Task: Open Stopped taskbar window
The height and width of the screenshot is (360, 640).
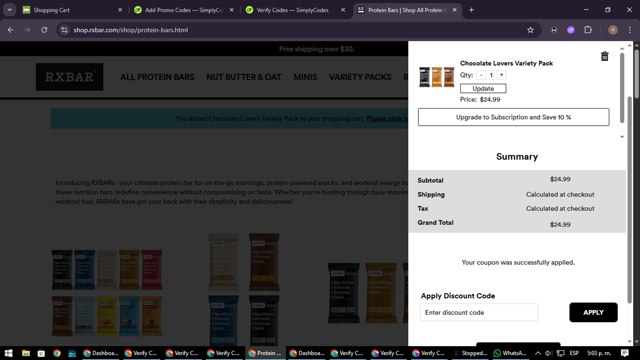Action: click(x=470, y=353)
